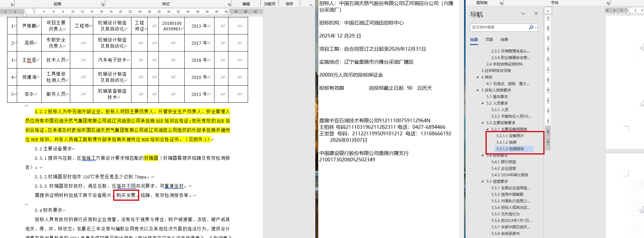Click the table cell 工具维修检测人员
This screenshot has height=238, width=644.
tap(56, 77)
